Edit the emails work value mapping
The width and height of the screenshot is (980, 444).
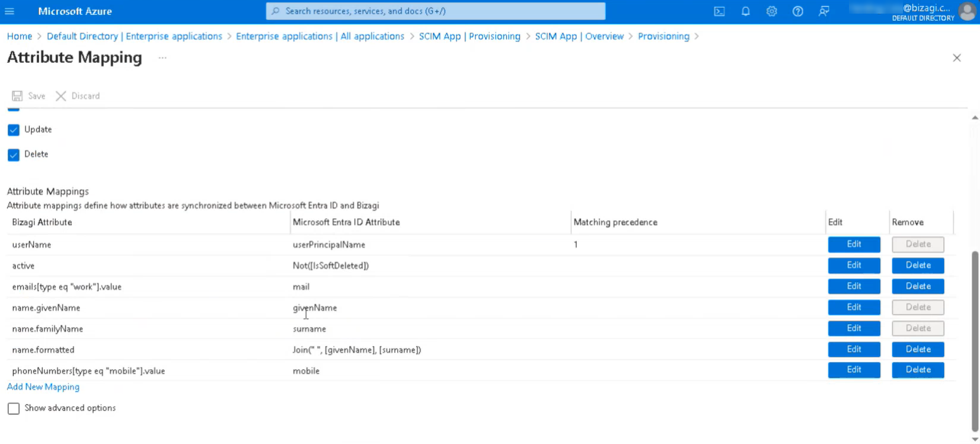tap(854, 286)
